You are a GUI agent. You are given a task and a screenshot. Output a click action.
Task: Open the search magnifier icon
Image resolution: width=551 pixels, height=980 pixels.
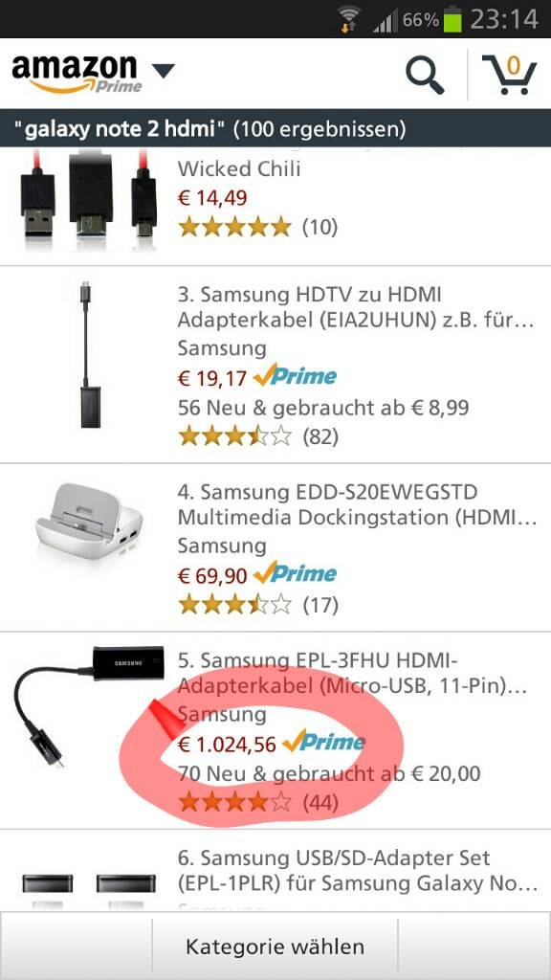click(x=425, y=75)
